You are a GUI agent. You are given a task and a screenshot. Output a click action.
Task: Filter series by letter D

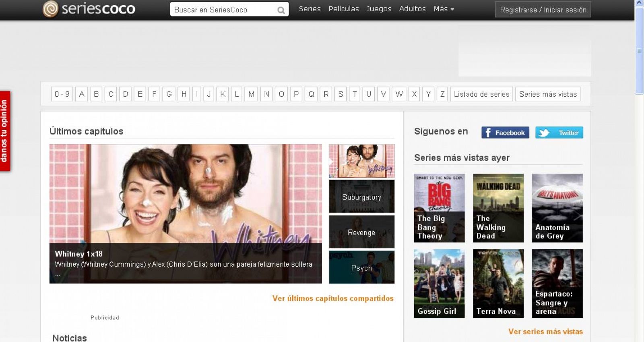(x=125, y=94)
